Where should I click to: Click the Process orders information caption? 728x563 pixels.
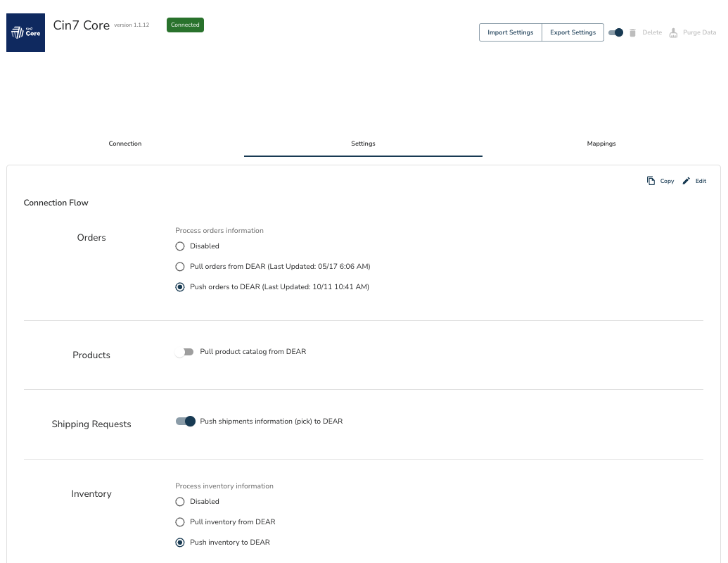pyautogui.click(x=219, y=230)
